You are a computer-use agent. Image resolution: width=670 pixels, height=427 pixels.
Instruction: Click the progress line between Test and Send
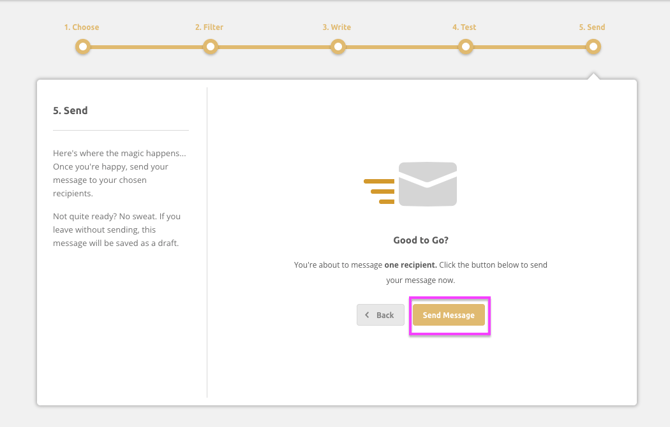(529, 46)
